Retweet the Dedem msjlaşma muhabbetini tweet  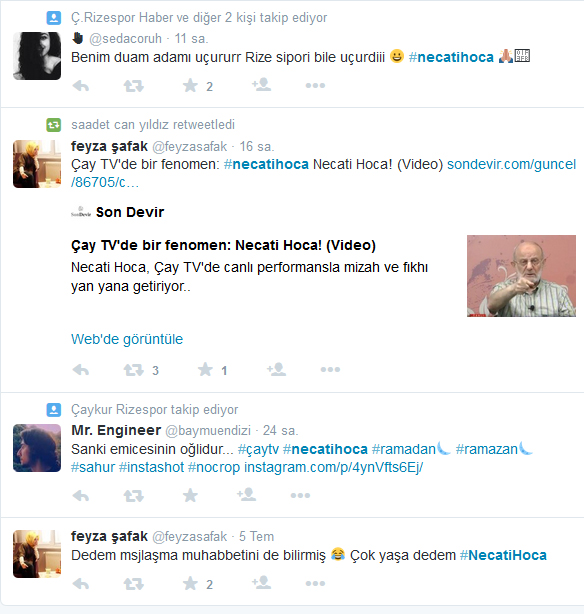pos(134,584)
